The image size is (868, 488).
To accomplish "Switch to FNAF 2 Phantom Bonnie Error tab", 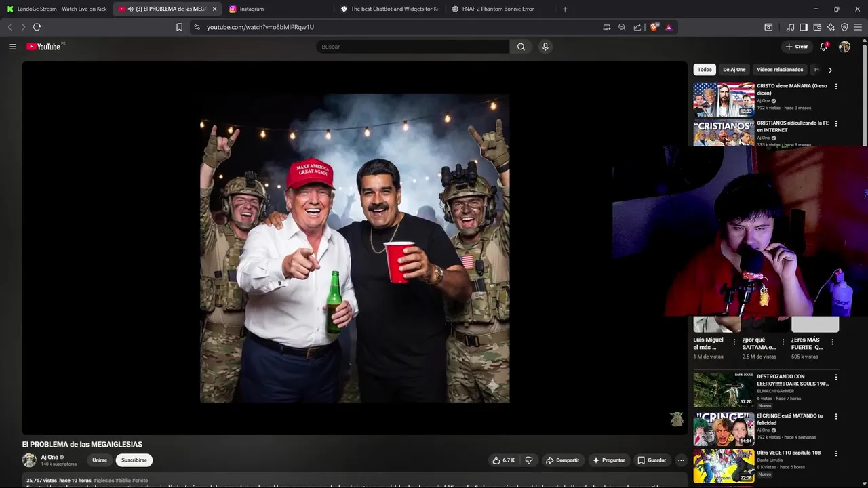I will pyautogui.click(x=500, y=9).
